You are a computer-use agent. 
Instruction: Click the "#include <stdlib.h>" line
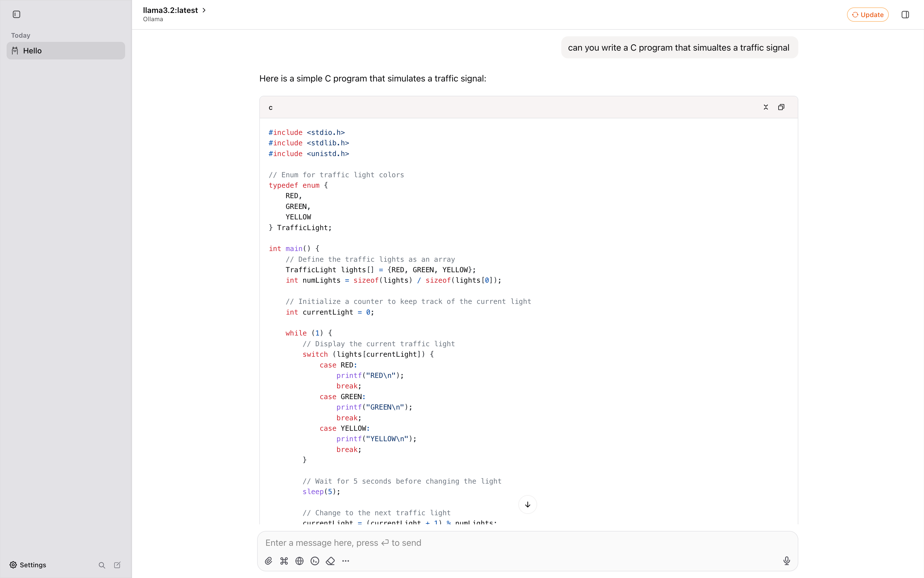coord(309,143)
